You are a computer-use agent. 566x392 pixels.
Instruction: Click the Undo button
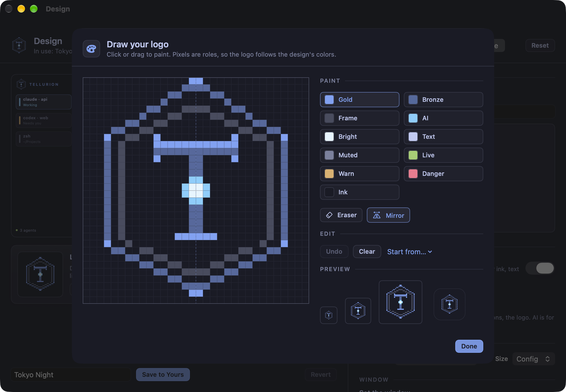(x=334, y=252)
